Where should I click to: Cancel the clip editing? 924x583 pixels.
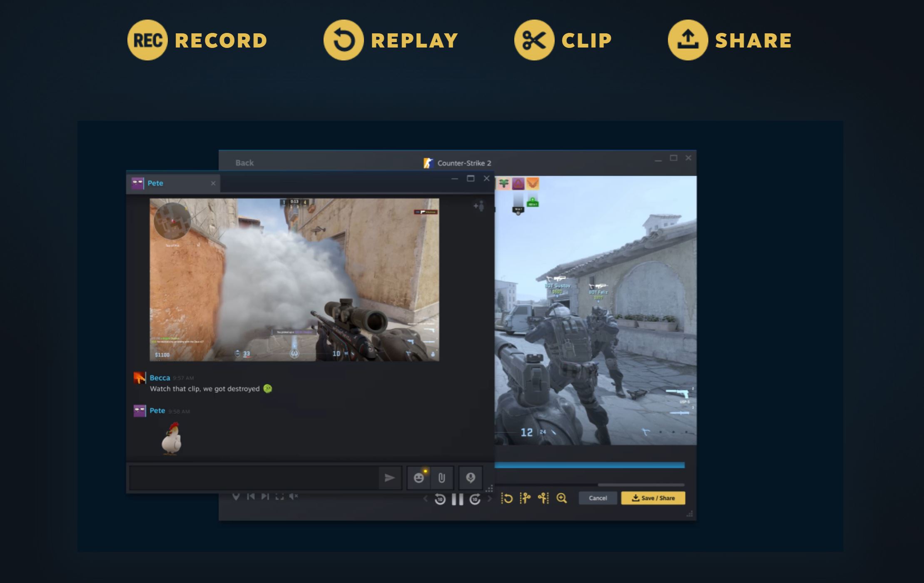coord(598,498)
